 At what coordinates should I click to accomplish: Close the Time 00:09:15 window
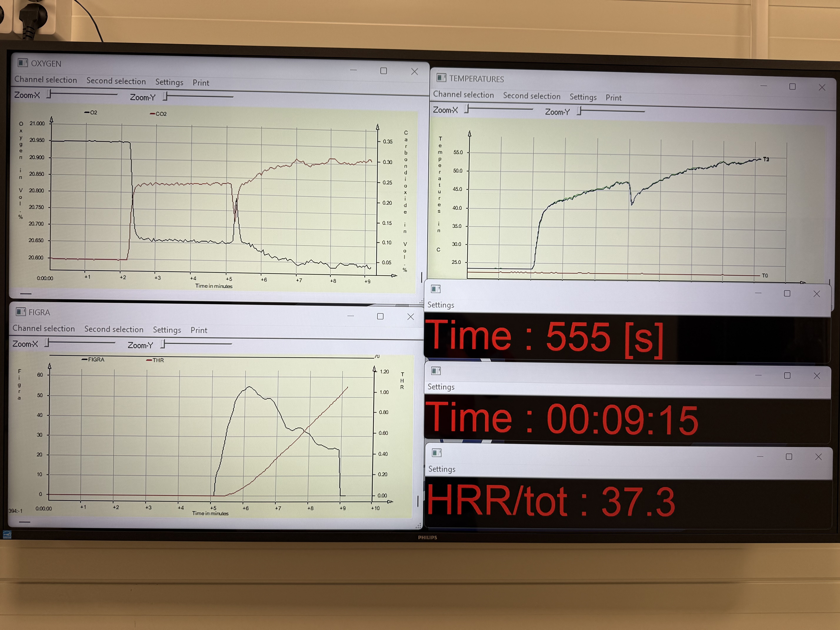pyautogui.click(x=817, y=376)
